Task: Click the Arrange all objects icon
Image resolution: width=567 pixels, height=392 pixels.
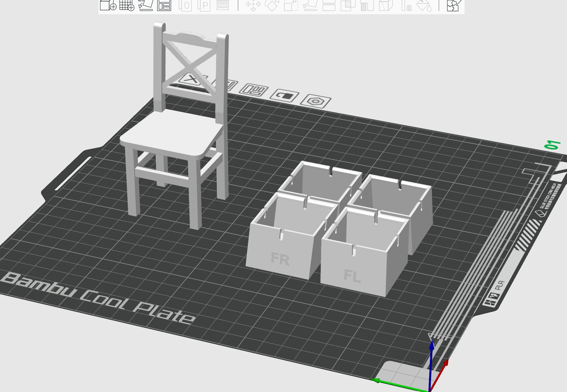Action: 164,5
